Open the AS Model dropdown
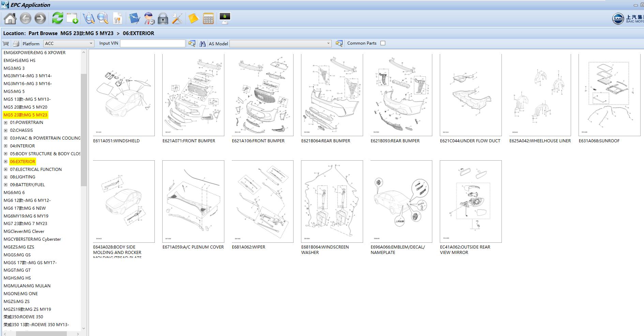 click(280, 43)
